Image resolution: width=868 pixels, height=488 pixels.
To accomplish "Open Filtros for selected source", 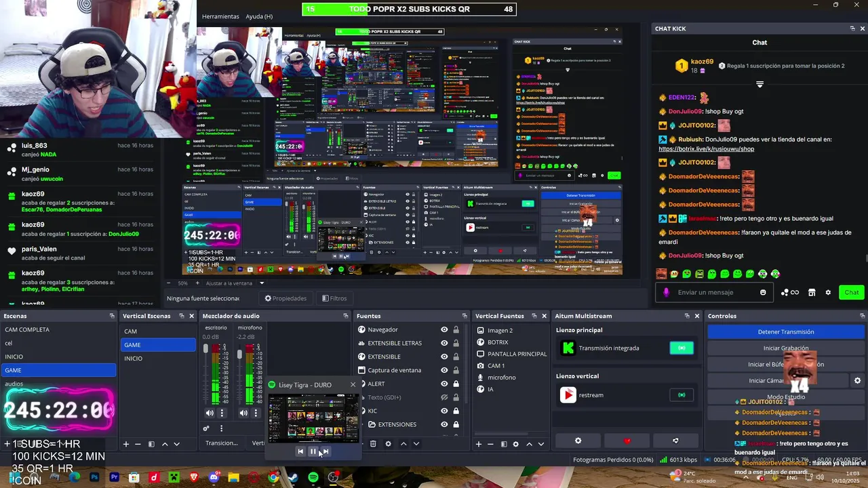I will 334,298.
